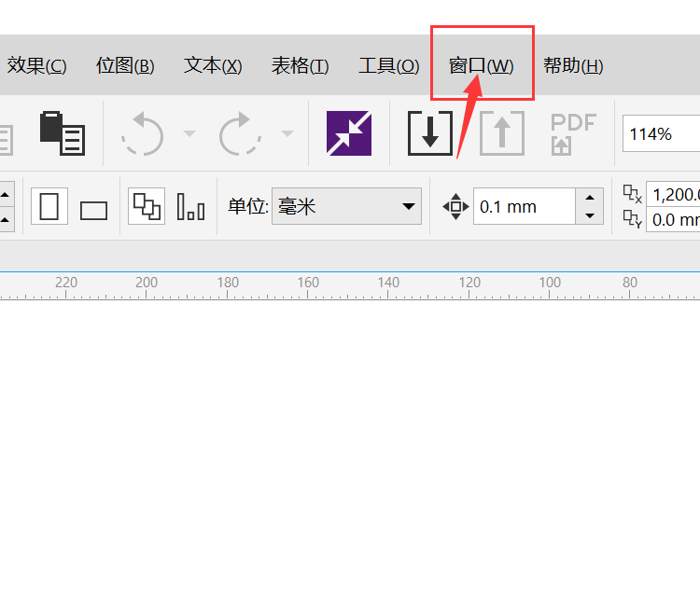Screen dimensions: 700x609
Task: Open the 效果(C) menu
Action: click(36, 66)
